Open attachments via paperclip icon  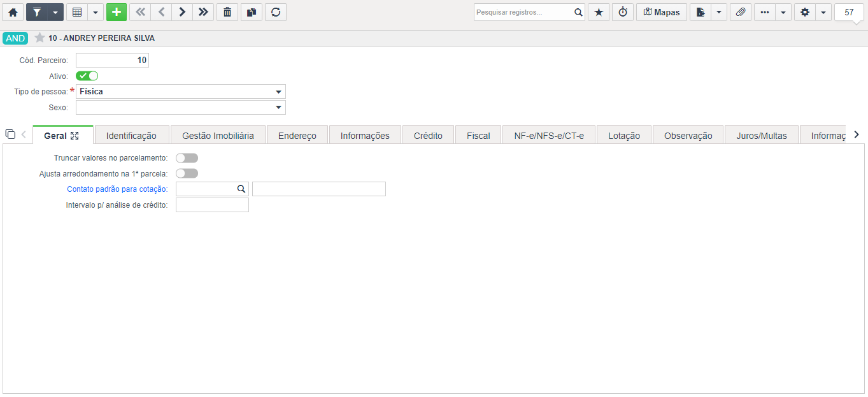tap(741, 12)
